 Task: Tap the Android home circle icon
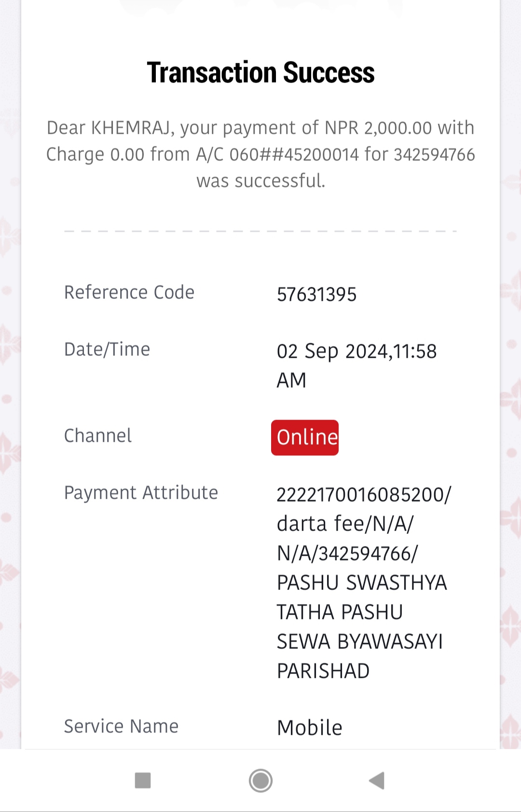point(260,780)
